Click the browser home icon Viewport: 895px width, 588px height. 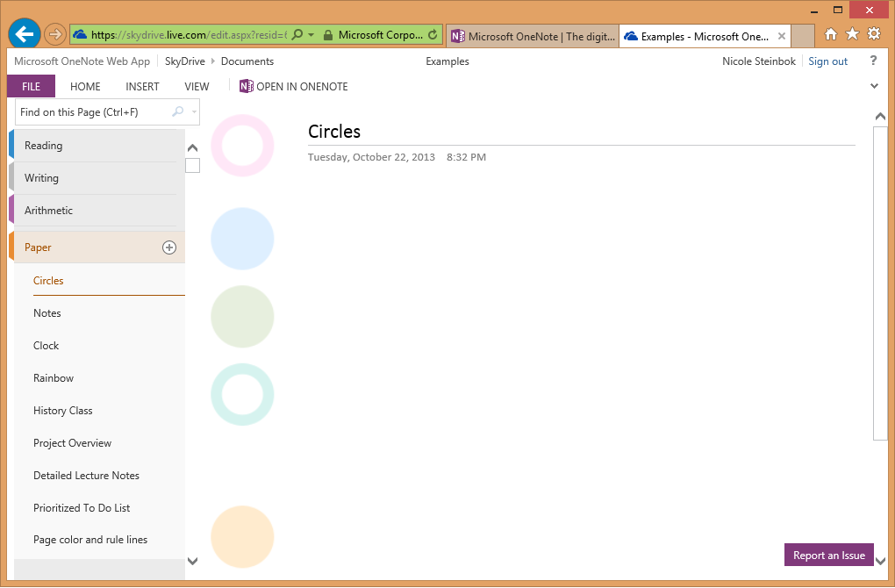point(829,33)
